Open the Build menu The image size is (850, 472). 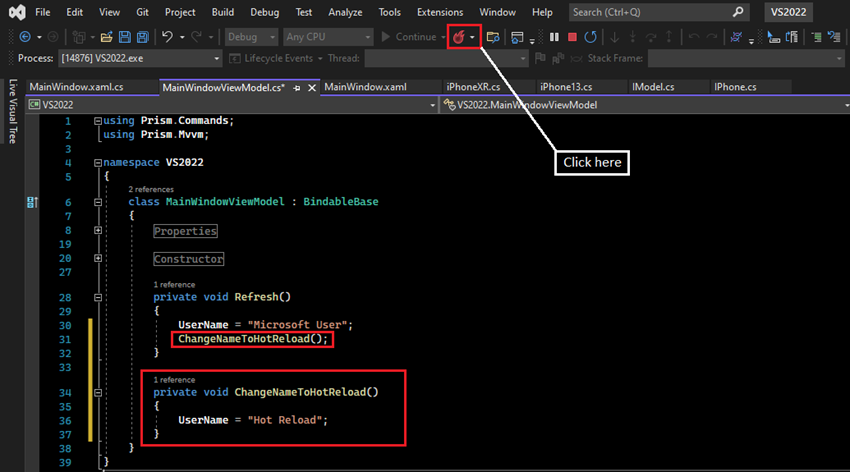click(x=223, y=12)
